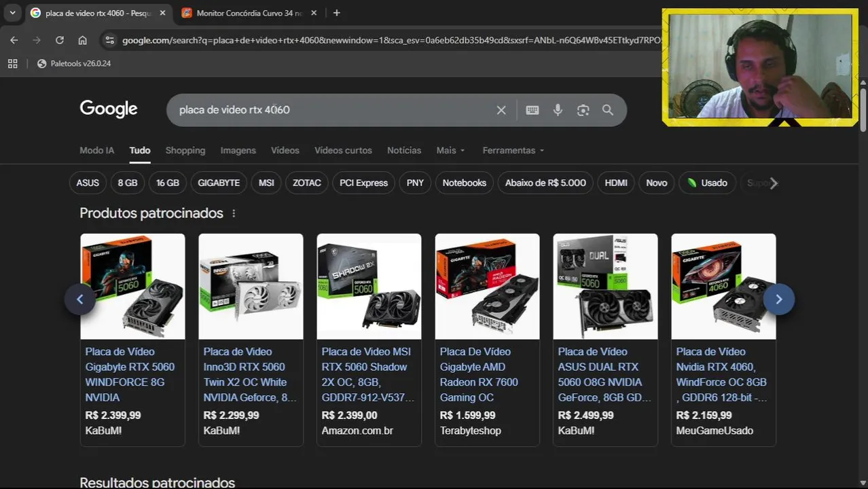
Task: Clear the search query with the X icon
Action: click(501, 110)
